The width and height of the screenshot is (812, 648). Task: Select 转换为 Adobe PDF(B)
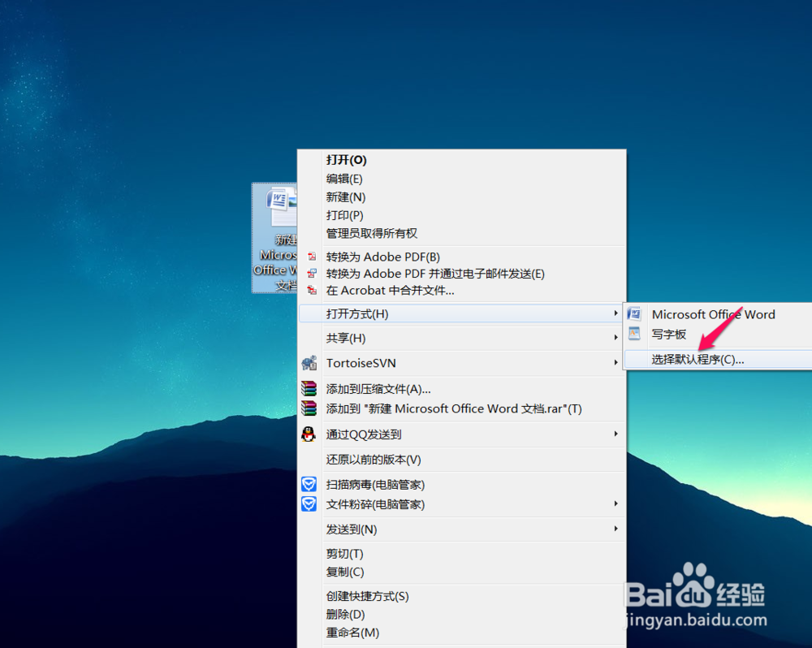tap(462, 257)
